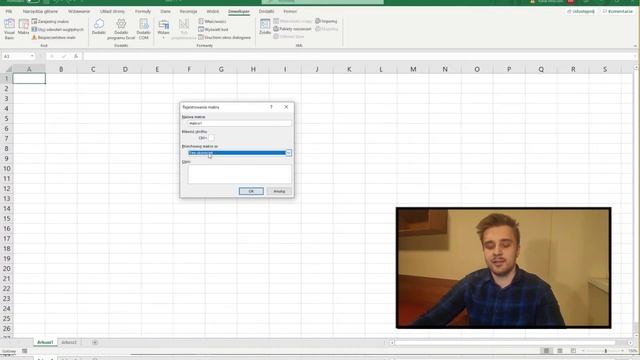Viewport: 640px width, 360px height.
Task: Click Udostępnij share button
Action: coord(581,11)
